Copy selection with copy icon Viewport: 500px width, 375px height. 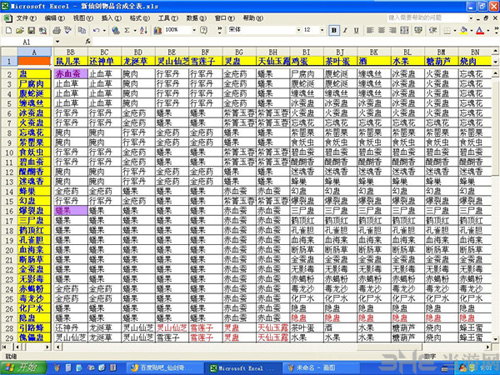pos(82,31)
